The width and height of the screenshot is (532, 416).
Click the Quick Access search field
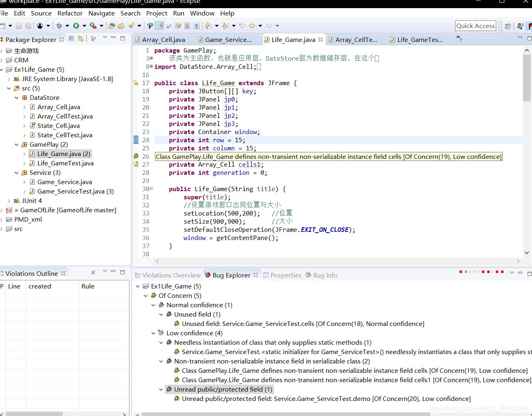click(x=475, y=26)
